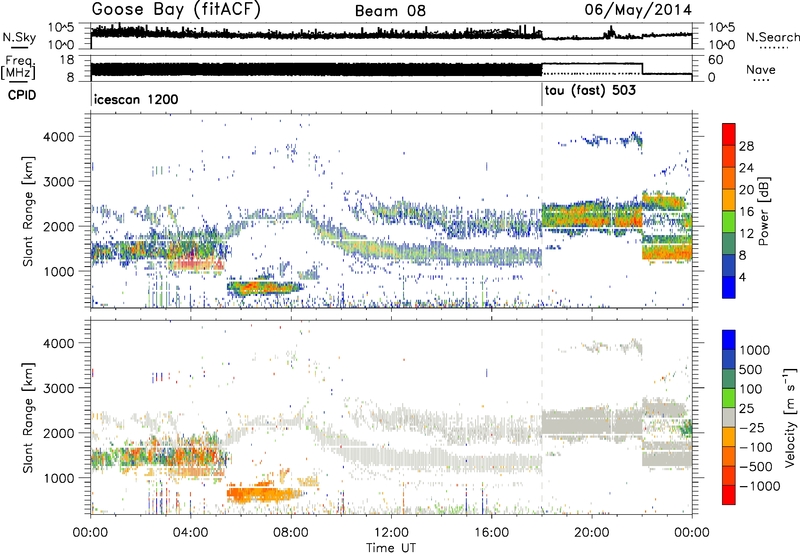Click the '1000' tick on the velocity scale
Viewport: 800px width, 554px height.
754,350
